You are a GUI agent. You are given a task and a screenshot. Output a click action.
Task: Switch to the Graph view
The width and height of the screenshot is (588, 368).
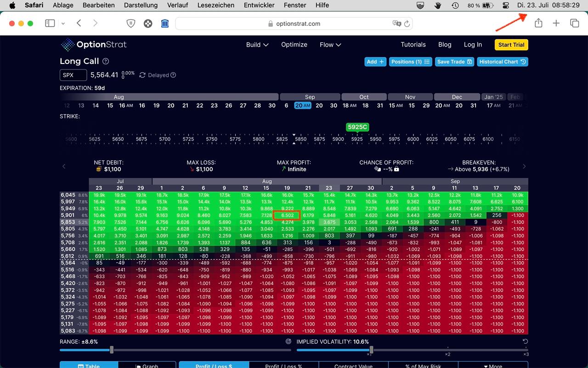(x=147, y=366)
